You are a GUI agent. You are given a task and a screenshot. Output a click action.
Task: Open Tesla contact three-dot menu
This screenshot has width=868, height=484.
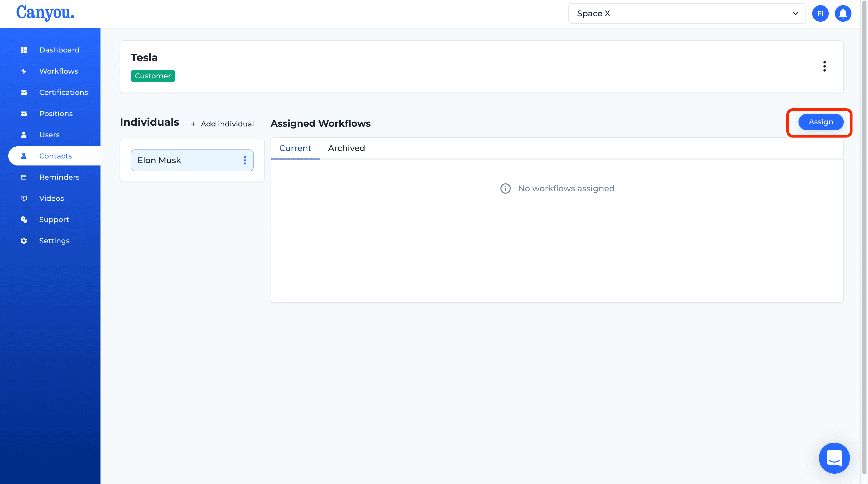point(824,66)
